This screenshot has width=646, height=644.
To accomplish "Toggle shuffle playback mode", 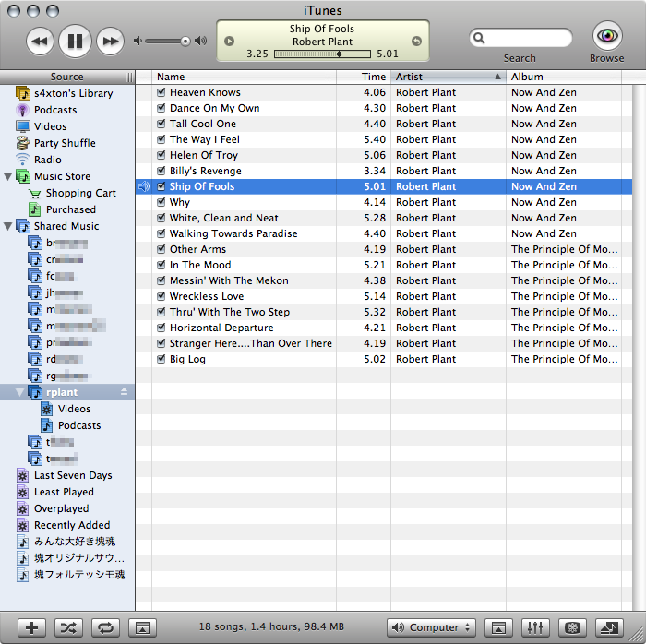I will pyautogui.click(x=68, y=627).
